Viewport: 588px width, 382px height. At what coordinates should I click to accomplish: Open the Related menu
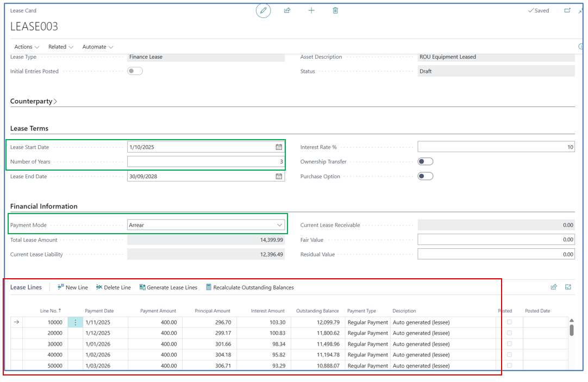60,47
